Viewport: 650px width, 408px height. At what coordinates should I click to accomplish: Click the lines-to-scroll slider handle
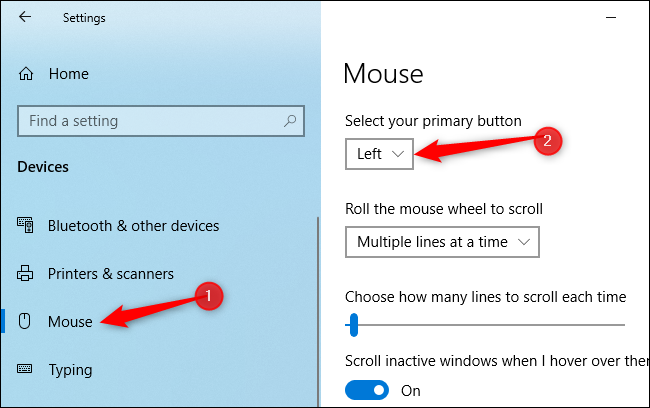click(353, 324)
